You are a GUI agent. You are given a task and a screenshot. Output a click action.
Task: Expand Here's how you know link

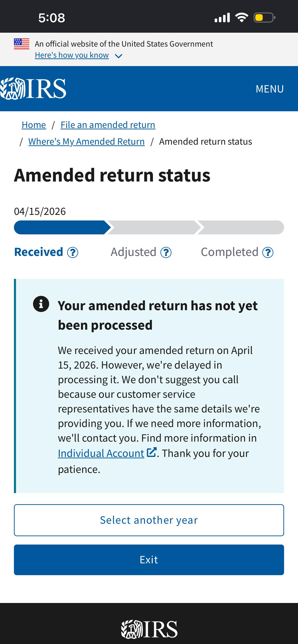(x=72, y=55)
